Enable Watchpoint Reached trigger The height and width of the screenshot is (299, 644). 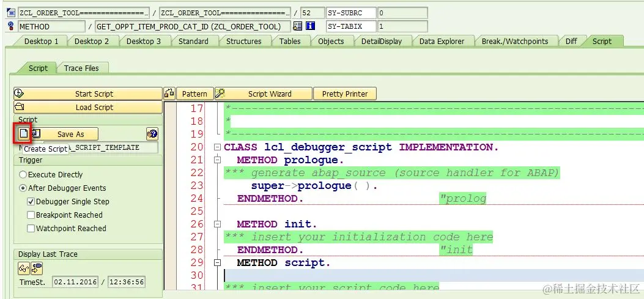(31, 228)
